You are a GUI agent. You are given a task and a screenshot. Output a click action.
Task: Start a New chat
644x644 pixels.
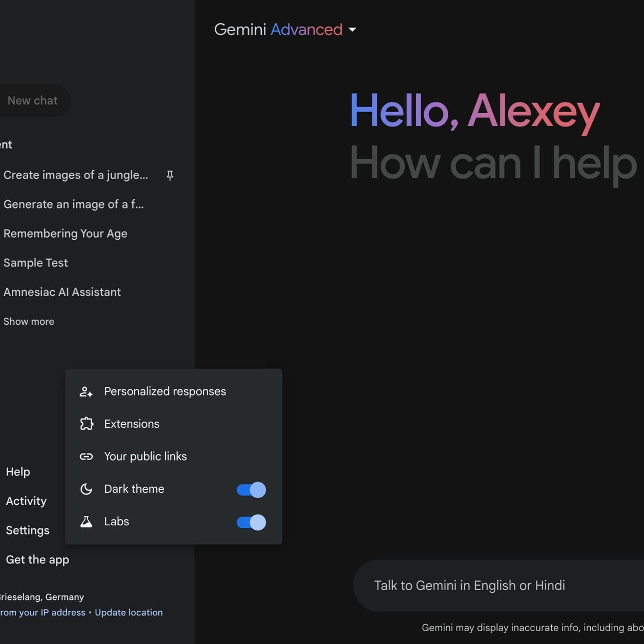pos(33,101)
